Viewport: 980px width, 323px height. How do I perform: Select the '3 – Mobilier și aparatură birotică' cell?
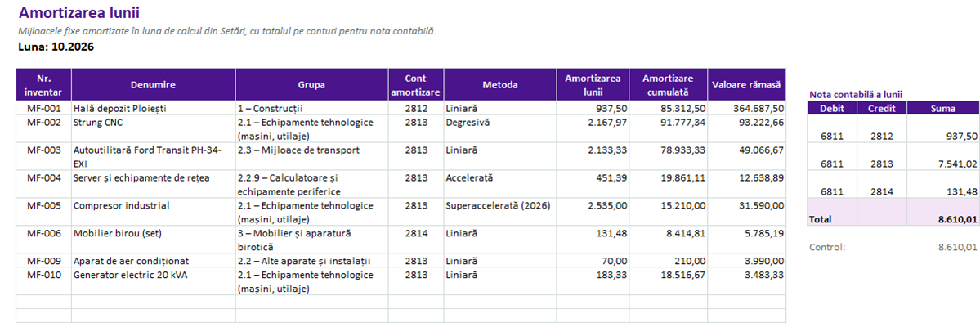(x=311, y=240)
